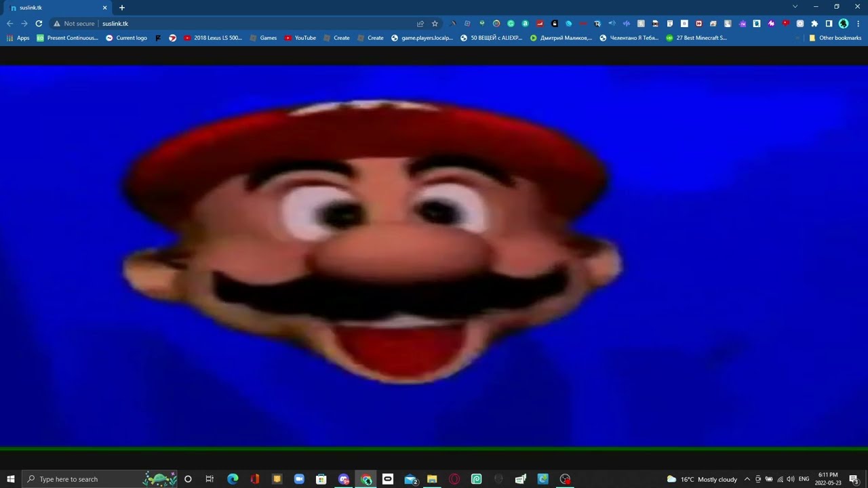The image size is (868, 488).
Task: Open the Челентано Я Тебя bookmark
Action: coord(629,38)
